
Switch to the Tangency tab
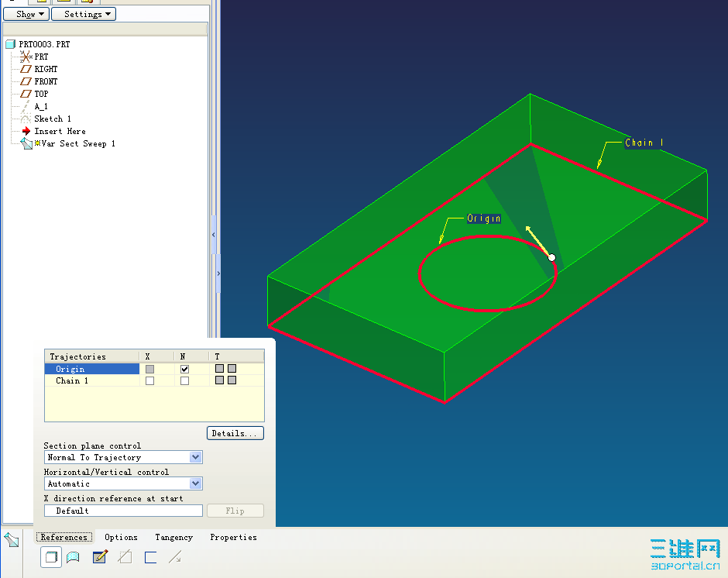coord(174,537)
